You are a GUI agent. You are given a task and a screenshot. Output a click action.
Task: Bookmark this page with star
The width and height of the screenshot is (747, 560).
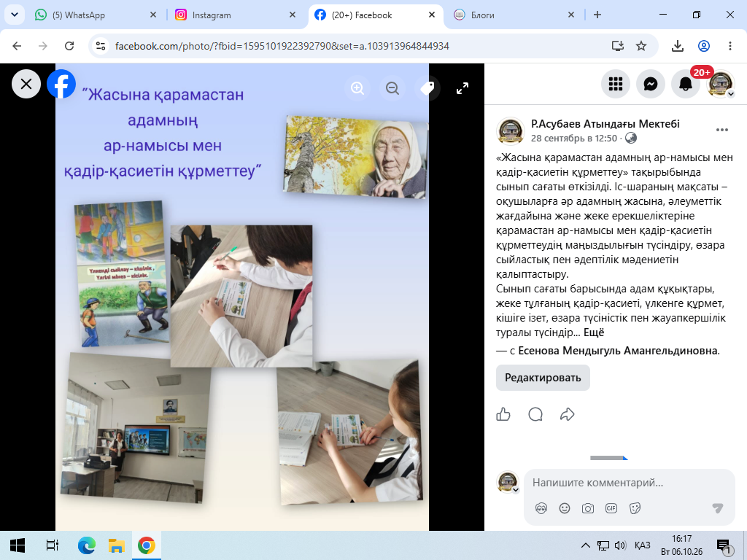pos(641,46)
